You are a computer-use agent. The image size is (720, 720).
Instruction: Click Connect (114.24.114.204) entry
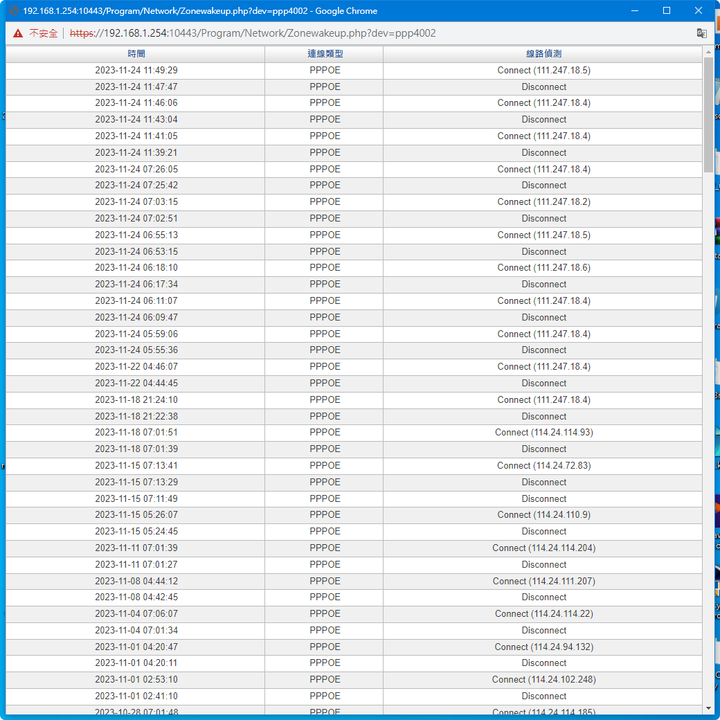[x=544, y=548]
